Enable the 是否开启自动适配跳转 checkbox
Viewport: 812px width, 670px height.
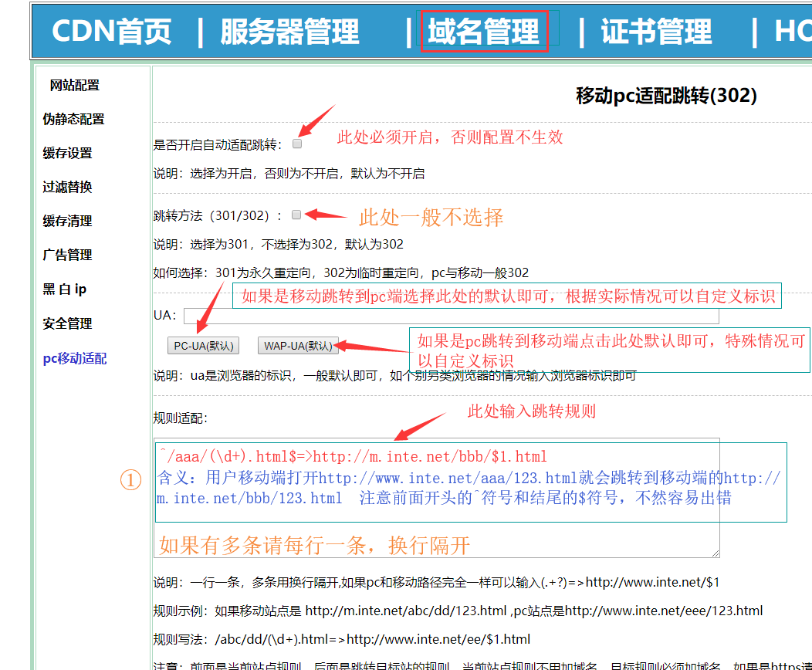click(x=297, y=144)
